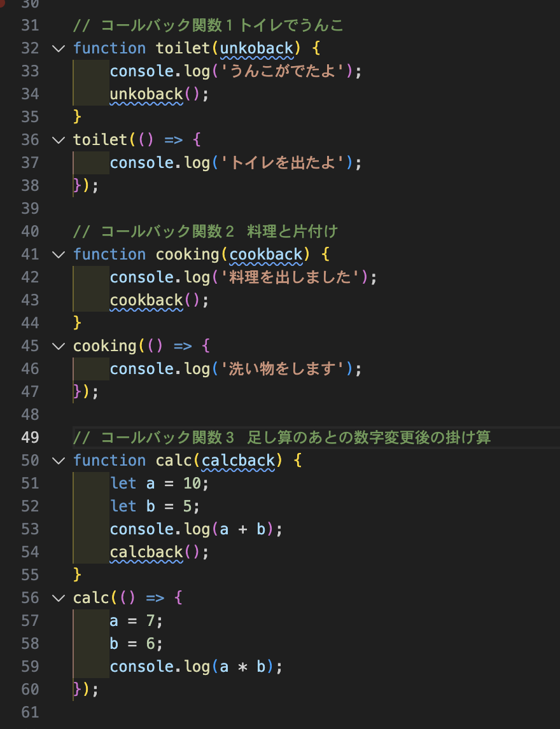Image resolution: width=560 pixels, height=729 pixels.
Task: Click the 'unkoback()' call on line 34
Action: (x=155, y=94)
